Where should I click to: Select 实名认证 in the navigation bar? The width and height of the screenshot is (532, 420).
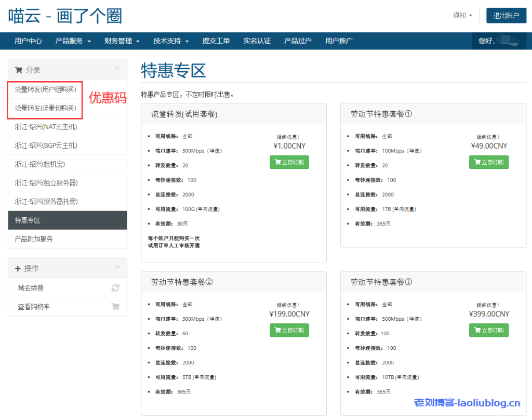tap(257, 41)
